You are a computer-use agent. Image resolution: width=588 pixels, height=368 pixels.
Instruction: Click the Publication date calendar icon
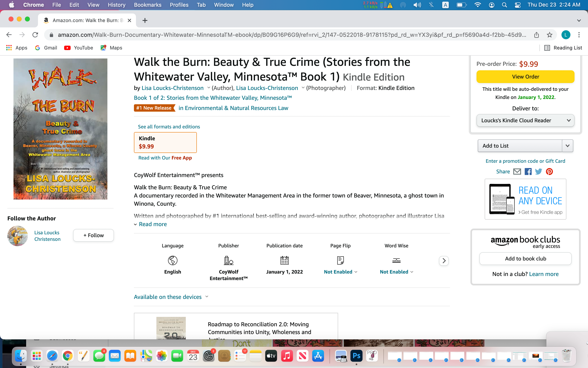point(284,260)
